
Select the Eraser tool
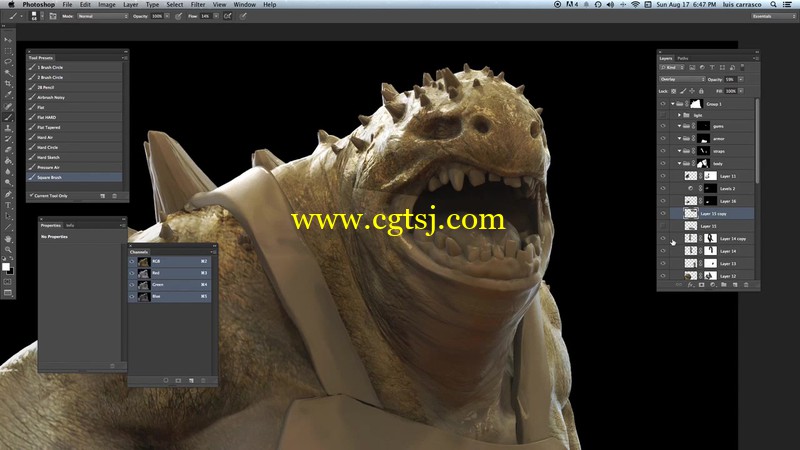tap(8, 150)
